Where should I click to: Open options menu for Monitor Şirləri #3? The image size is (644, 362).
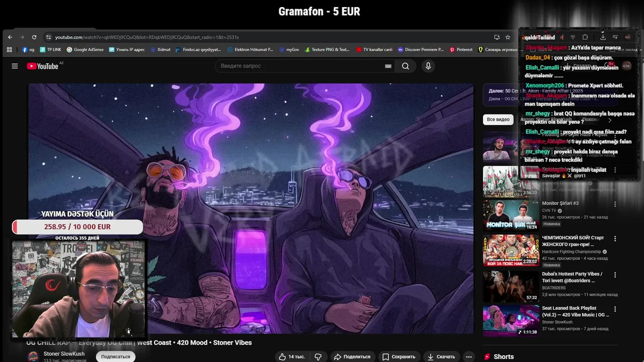[615, 204]
